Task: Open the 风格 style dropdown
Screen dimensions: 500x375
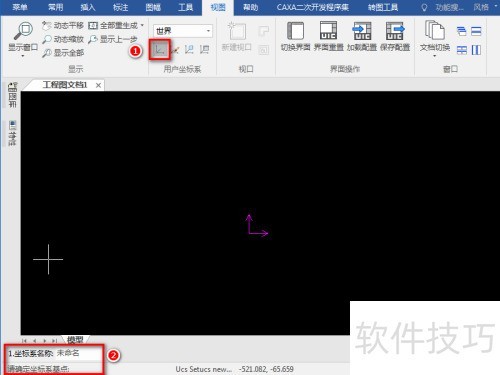Action: click(485, 7)
